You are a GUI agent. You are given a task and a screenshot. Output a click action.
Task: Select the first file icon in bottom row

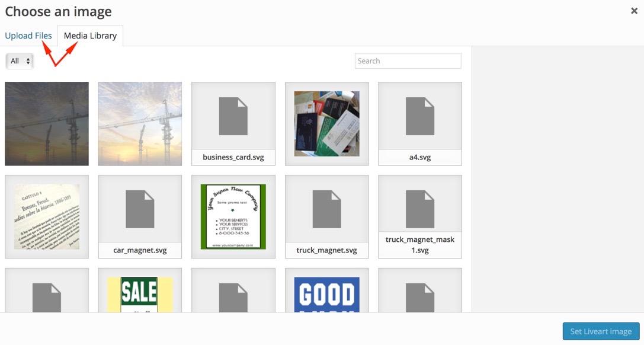click(47, 293)
